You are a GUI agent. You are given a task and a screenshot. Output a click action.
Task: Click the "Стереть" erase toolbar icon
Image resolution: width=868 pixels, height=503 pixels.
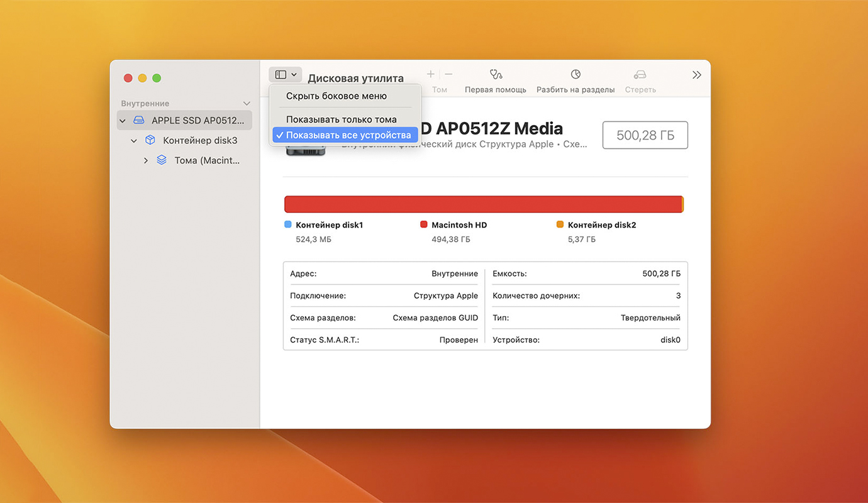click(x=640, y=74)
